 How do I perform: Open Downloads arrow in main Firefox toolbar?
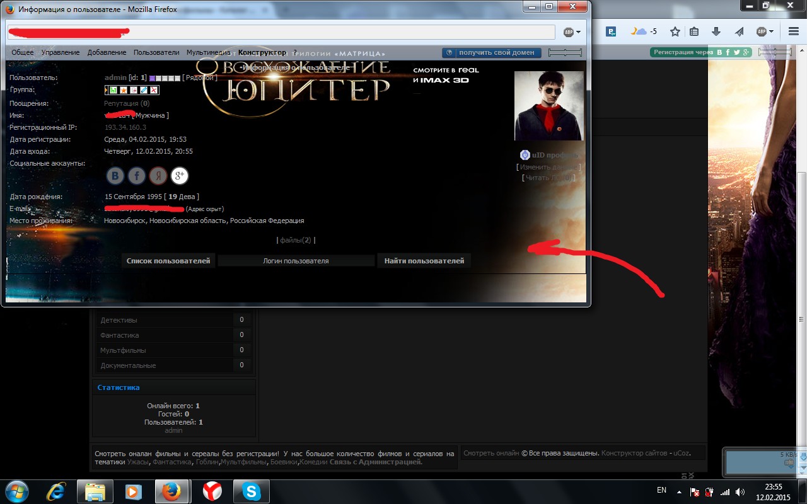click(716, 31)
